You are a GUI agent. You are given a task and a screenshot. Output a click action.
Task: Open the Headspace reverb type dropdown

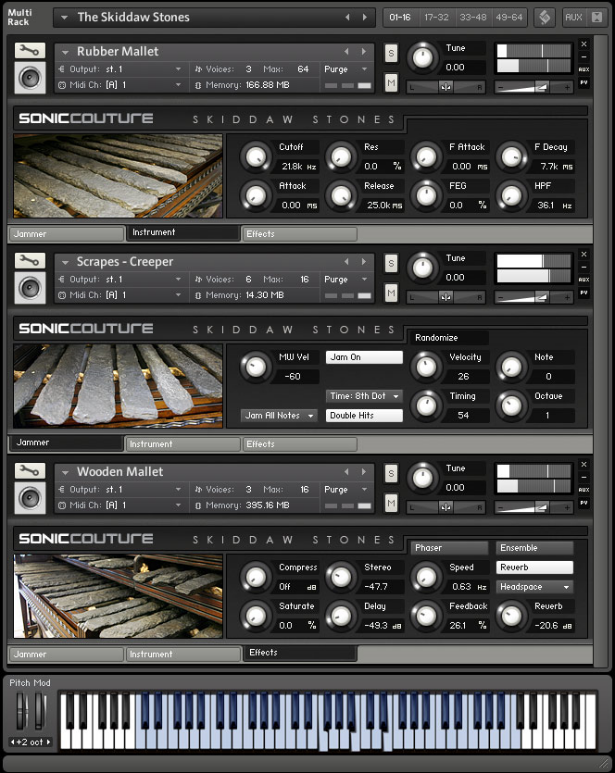pos(535,587)
